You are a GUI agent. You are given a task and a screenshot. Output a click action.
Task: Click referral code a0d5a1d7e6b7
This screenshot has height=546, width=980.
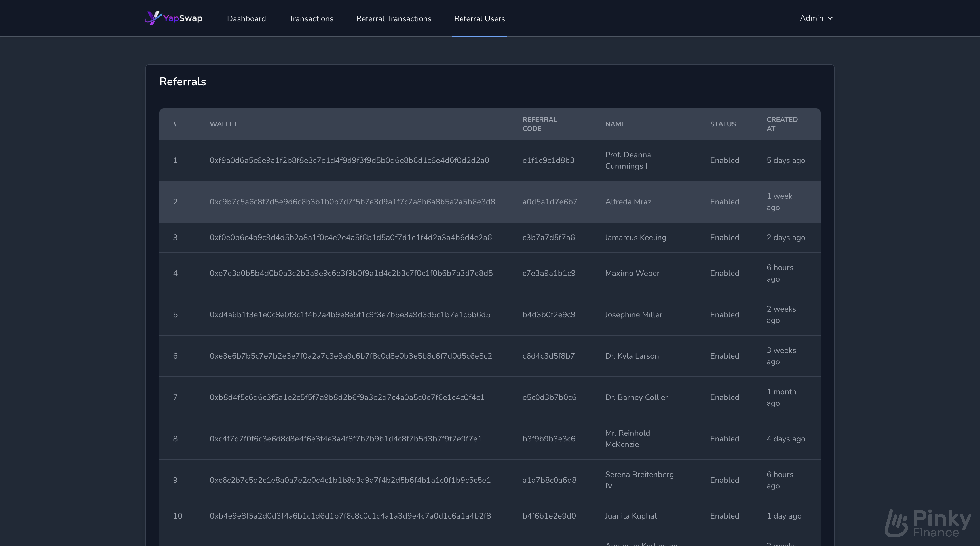coord(550,202)
